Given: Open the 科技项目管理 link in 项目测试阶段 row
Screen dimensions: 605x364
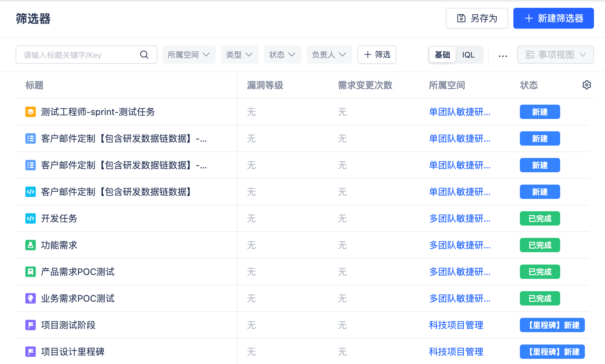Looking at the screenshot, I should pyautogui.click(x=456, y=325).
